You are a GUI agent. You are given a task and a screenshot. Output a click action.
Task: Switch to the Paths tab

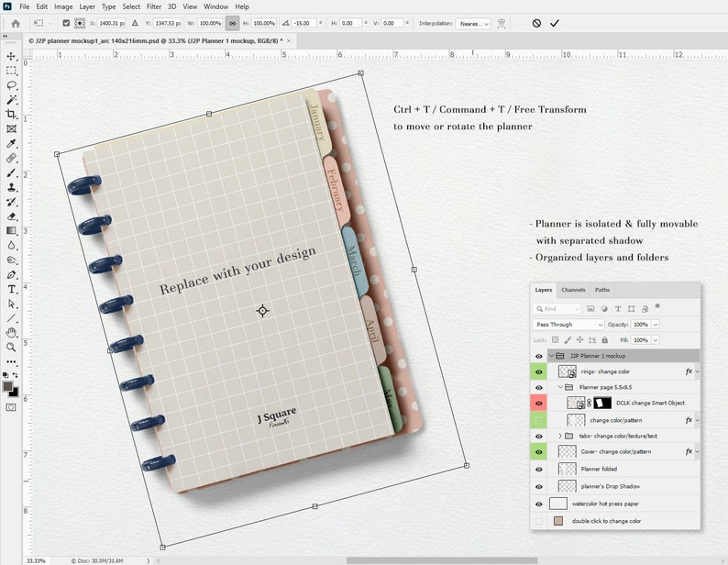click(x=602, y=290)
